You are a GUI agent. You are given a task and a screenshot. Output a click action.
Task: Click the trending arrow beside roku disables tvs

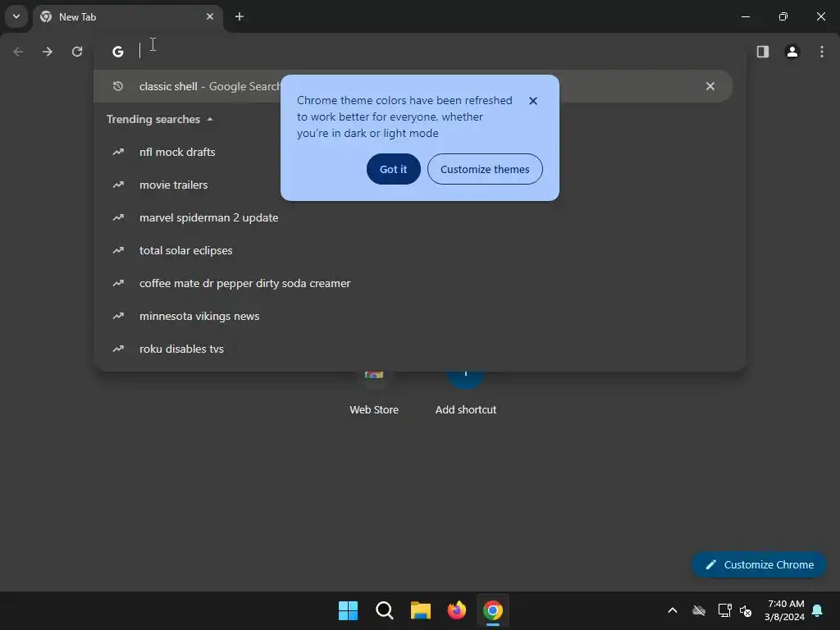pos(118,349)
